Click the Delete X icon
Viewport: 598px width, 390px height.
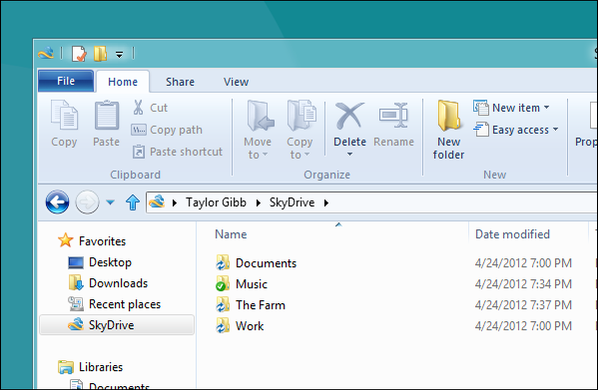click(x=350, y=115)
